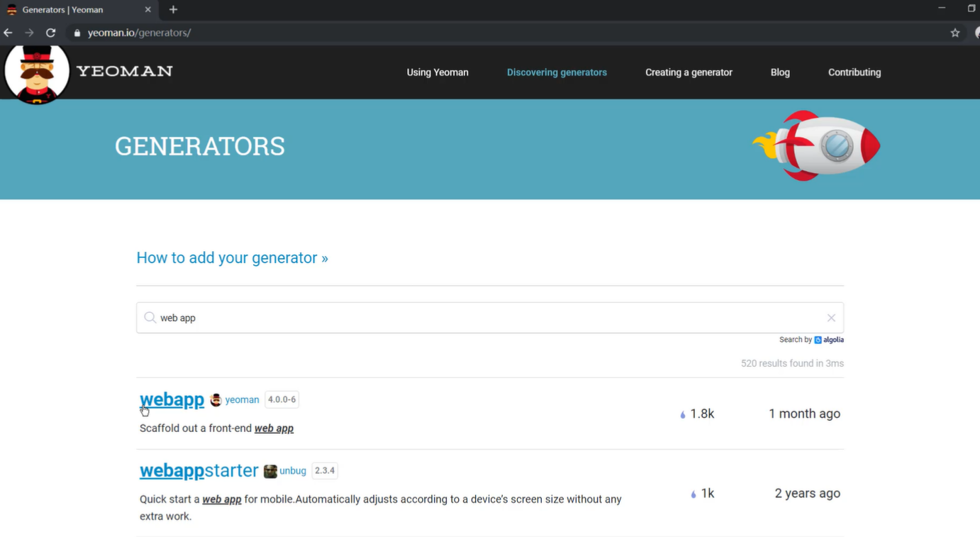Click the 'Search by' label
Viewport: 980px width, 537px height.
click(x=796, y=340)
